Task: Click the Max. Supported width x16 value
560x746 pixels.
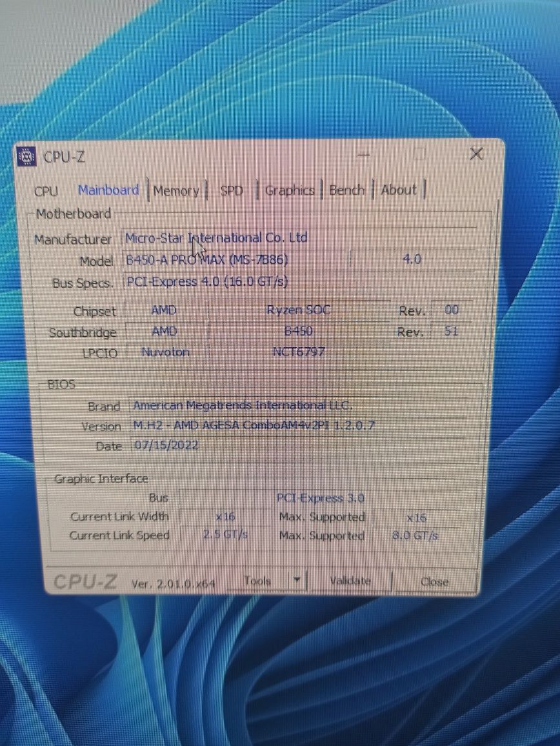Action: pyautogui.click(x=417, y=517)
